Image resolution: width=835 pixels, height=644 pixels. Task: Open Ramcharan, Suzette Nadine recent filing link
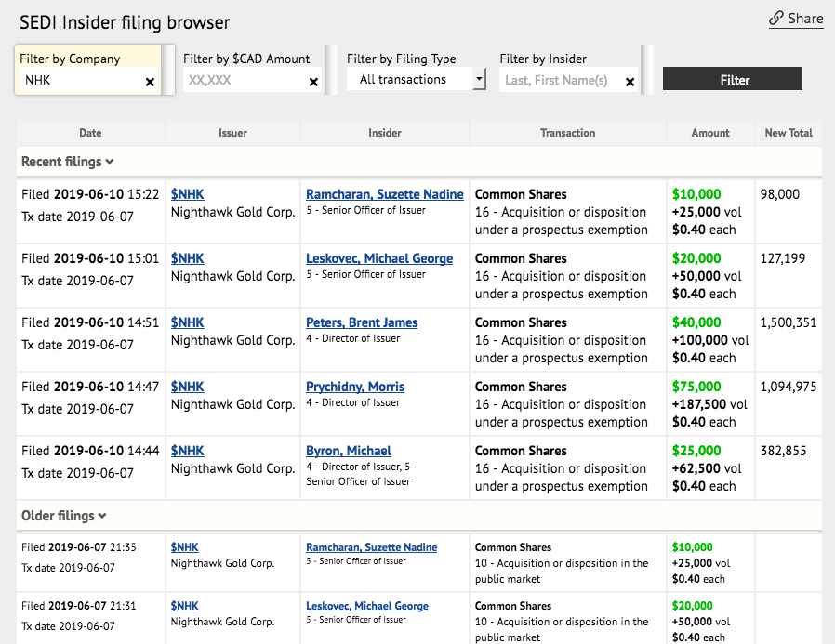point(384,194)
